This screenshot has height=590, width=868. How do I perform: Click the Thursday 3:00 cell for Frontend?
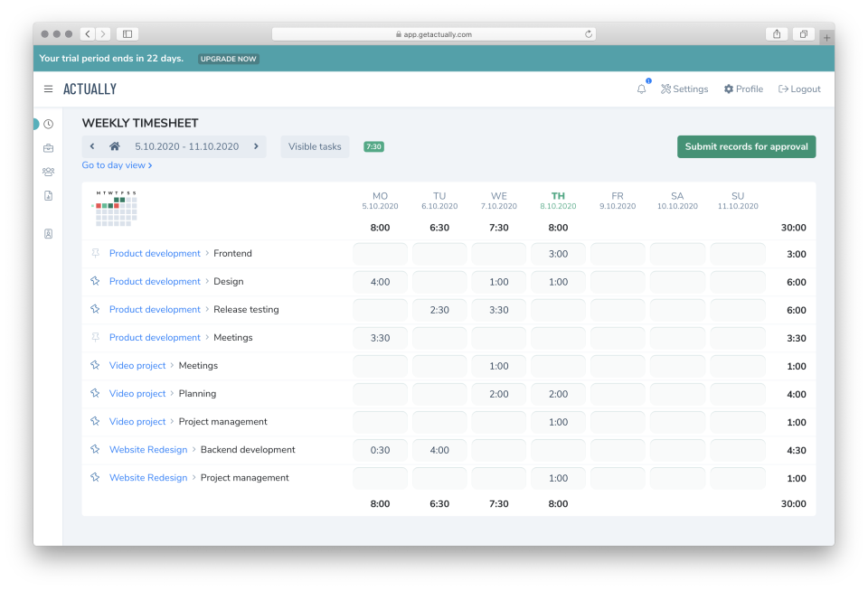coord(558,254)
